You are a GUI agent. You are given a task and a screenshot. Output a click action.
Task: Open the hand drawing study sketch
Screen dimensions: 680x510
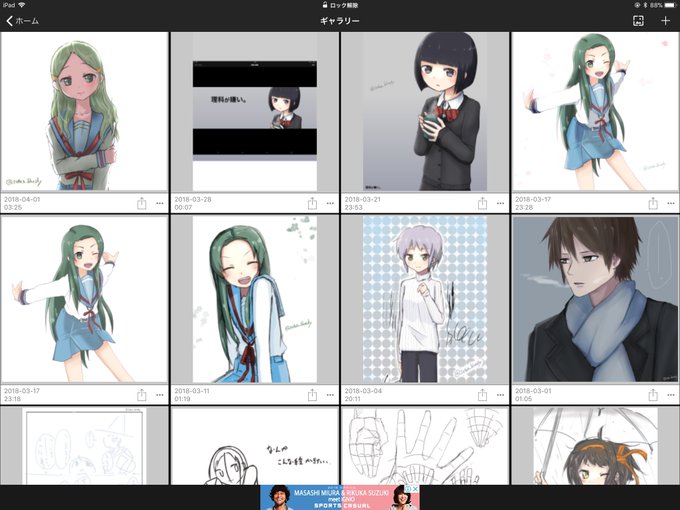pos(425,446)
